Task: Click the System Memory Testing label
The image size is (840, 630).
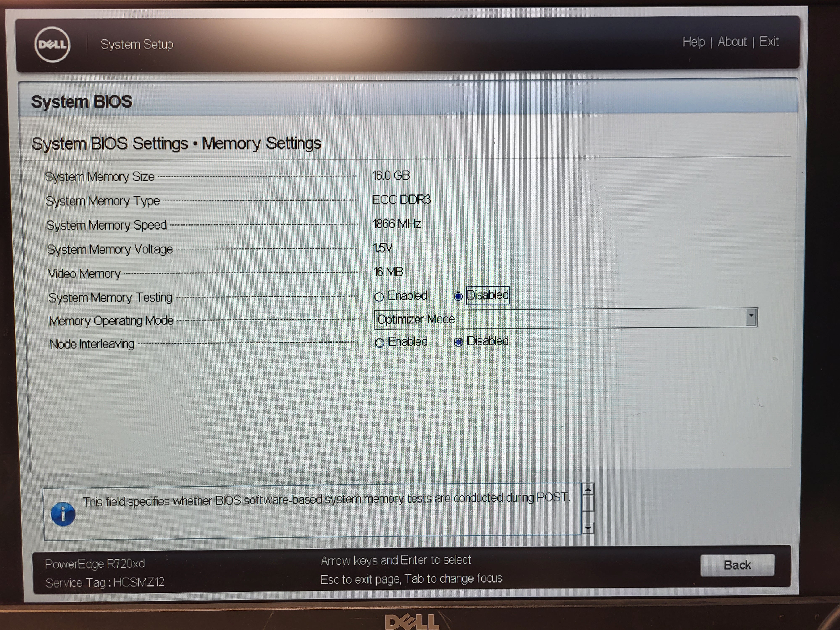Action: pos(110,297)
